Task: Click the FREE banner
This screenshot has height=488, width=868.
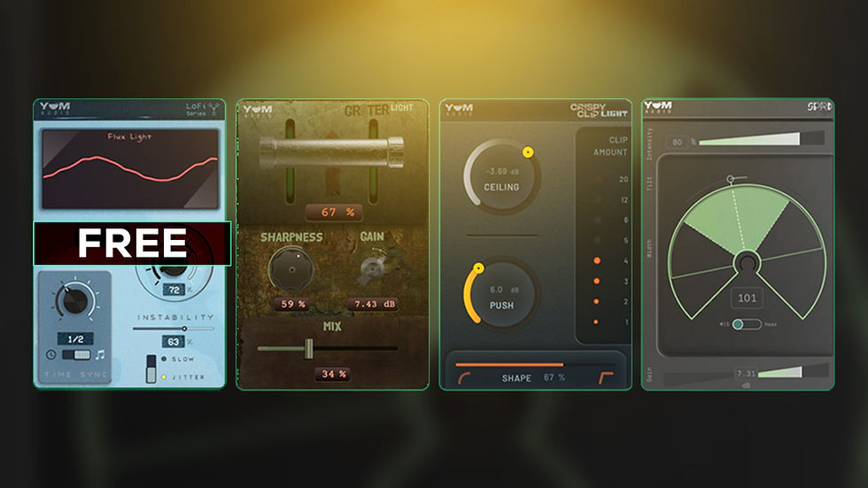Action: (x=132, y=244)
